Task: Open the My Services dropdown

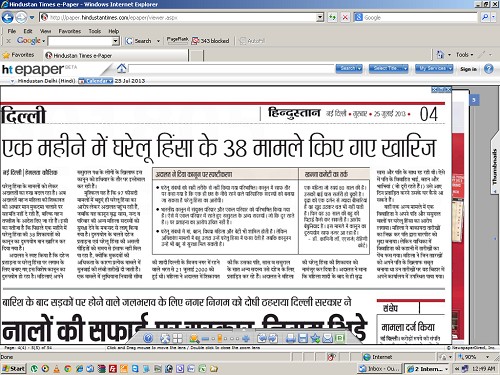Action: 434,68
